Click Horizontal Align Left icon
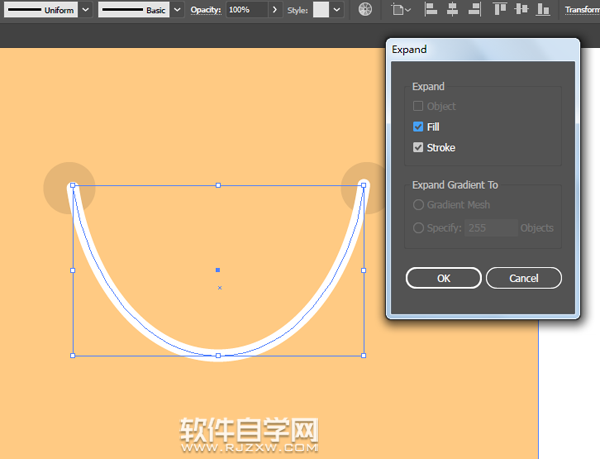The image size is (600, 459). tap(431, 9)
